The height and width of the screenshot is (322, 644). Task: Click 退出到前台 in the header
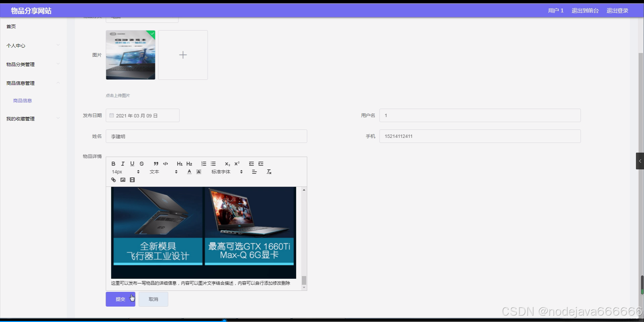click(x=585, y=11)
